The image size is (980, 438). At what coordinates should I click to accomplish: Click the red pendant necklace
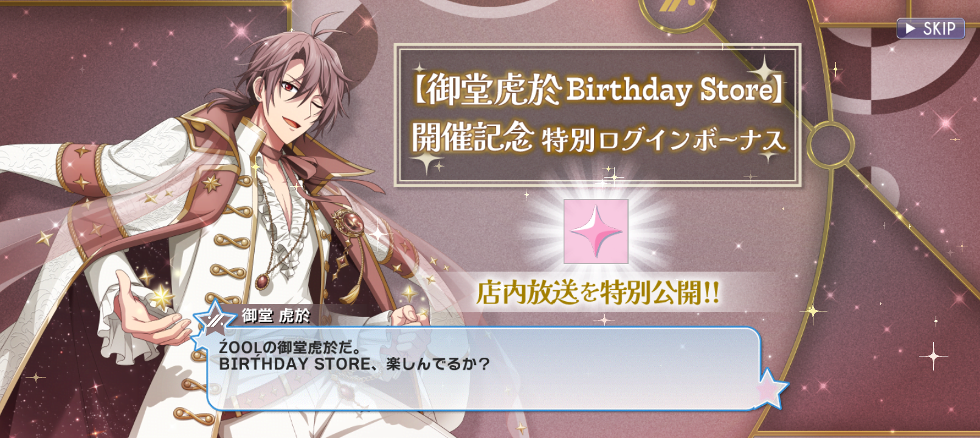coord(263,282)
